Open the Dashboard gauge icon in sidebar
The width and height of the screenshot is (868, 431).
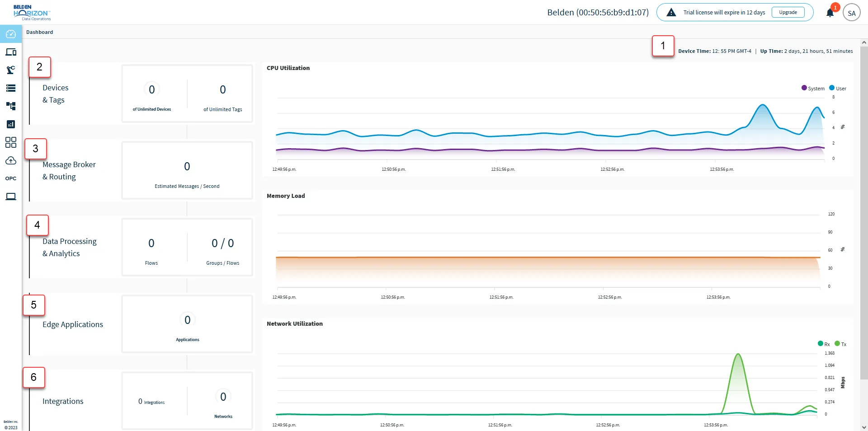tap(11, 34)
